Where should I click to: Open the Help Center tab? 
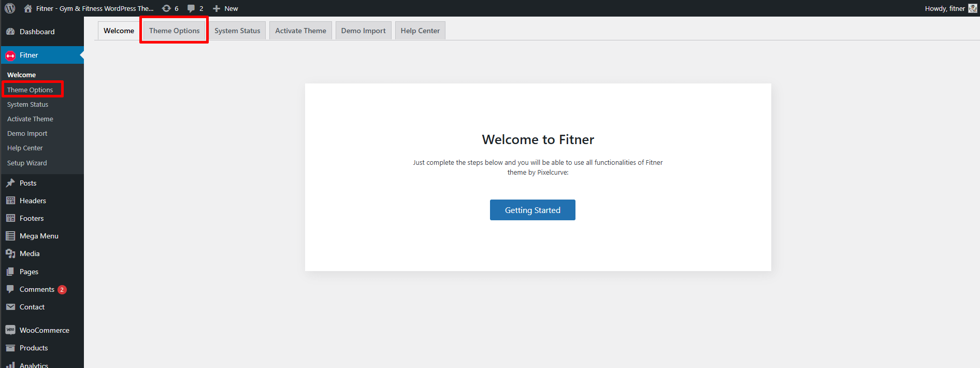420,31
